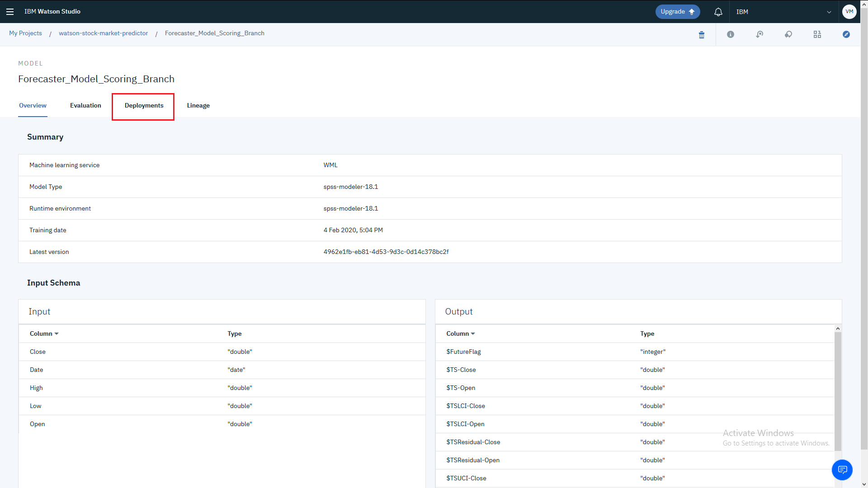Click the notifications bell icon

718,12
